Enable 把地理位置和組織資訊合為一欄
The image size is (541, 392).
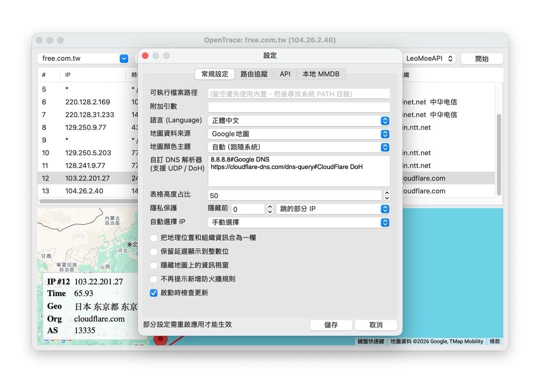[x=153, y=238]
